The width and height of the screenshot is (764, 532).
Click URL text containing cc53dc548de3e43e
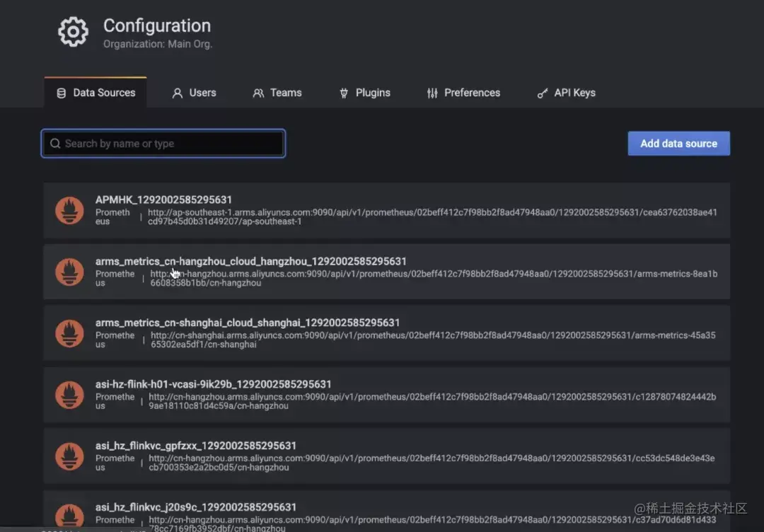tap(432, 463)
